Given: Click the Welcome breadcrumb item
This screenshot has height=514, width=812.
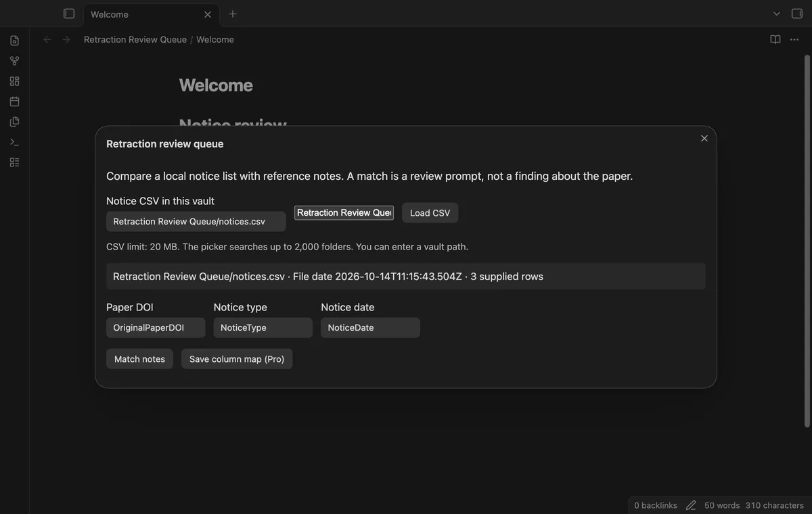Looking at the screenshot, I should pos(215,39).
